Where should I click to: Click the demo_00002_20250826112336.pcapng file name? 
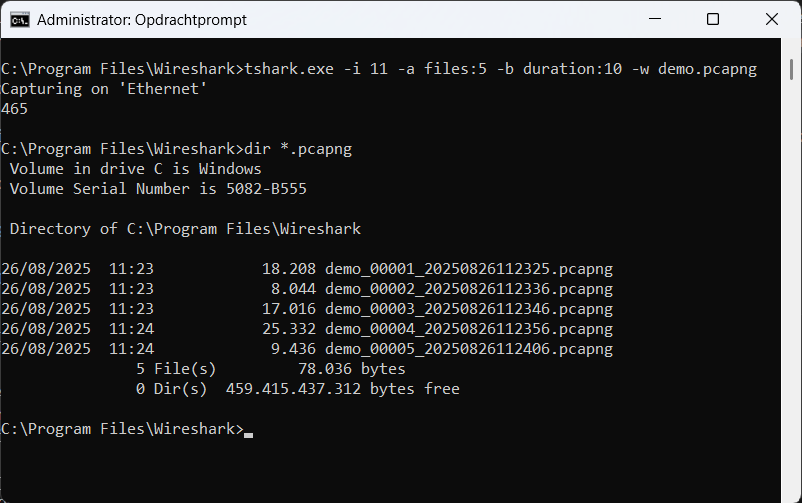click(x=468, y=289)
